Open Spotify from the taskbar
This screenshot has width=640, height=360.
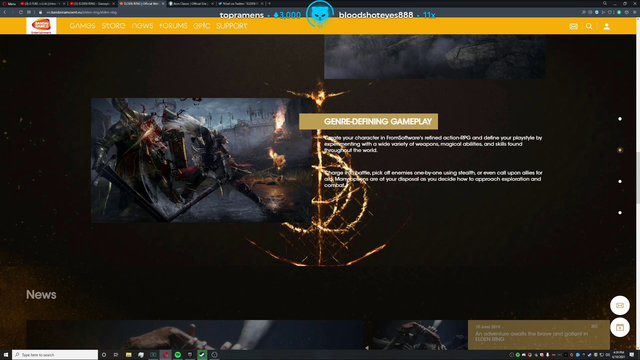click(178, 355)
